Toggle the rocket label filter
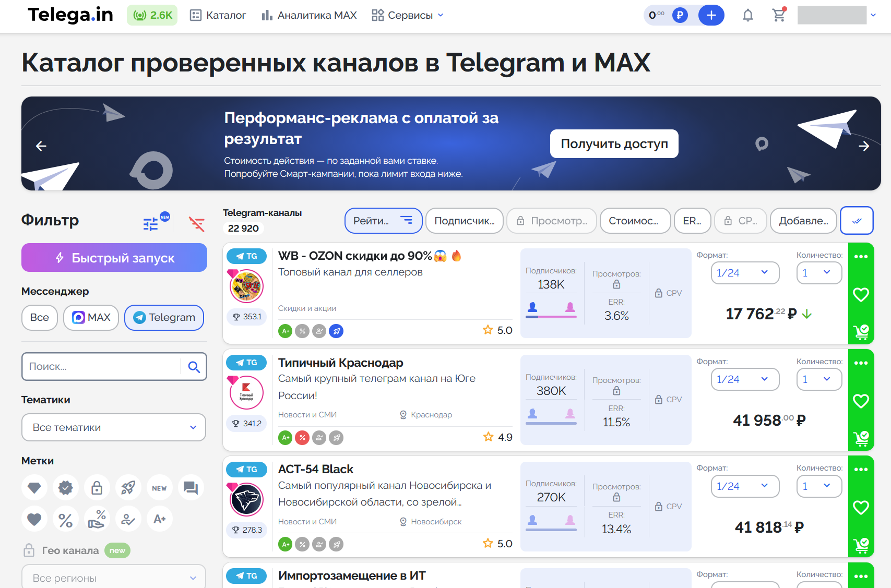 128,488
